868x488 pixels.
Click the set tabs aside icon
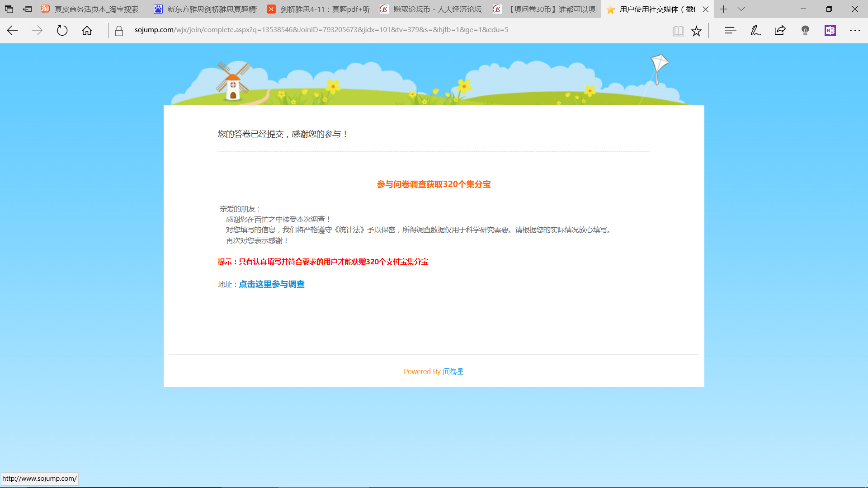(x=27, y=9)
